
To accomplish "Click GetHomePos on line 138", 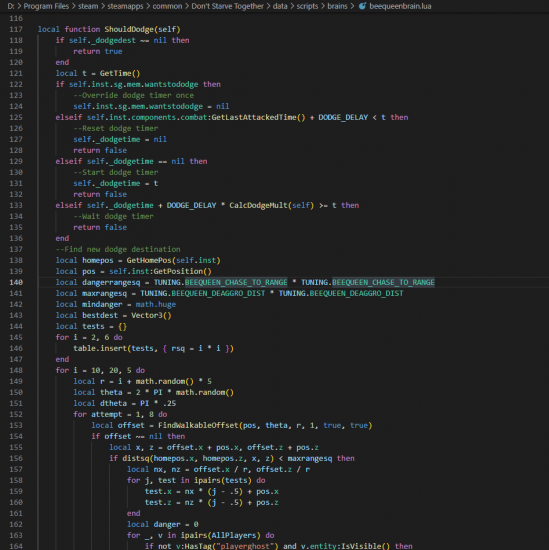I will coord(149,260).
